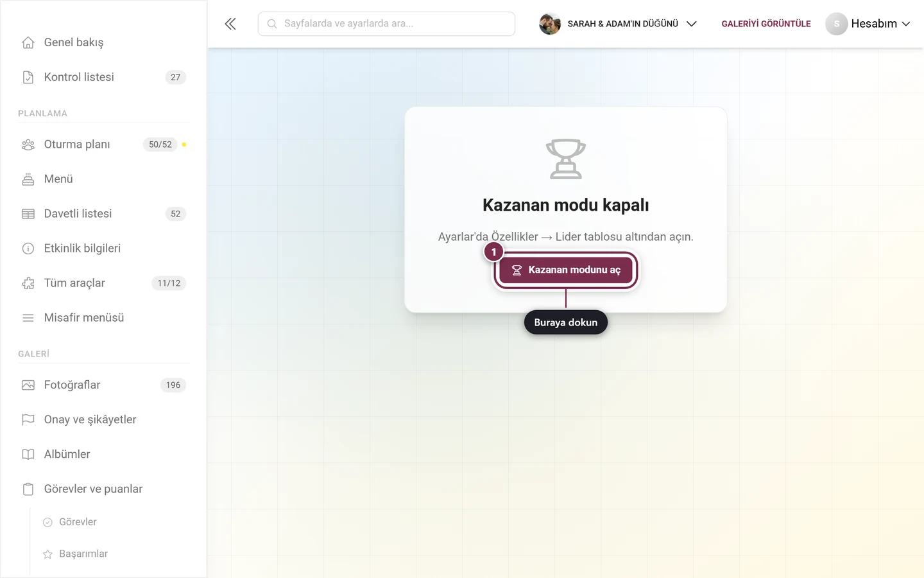This screenshot has height=578, width=924.
Task: Open Genel bakış home icon
Action: click(28, 42)
